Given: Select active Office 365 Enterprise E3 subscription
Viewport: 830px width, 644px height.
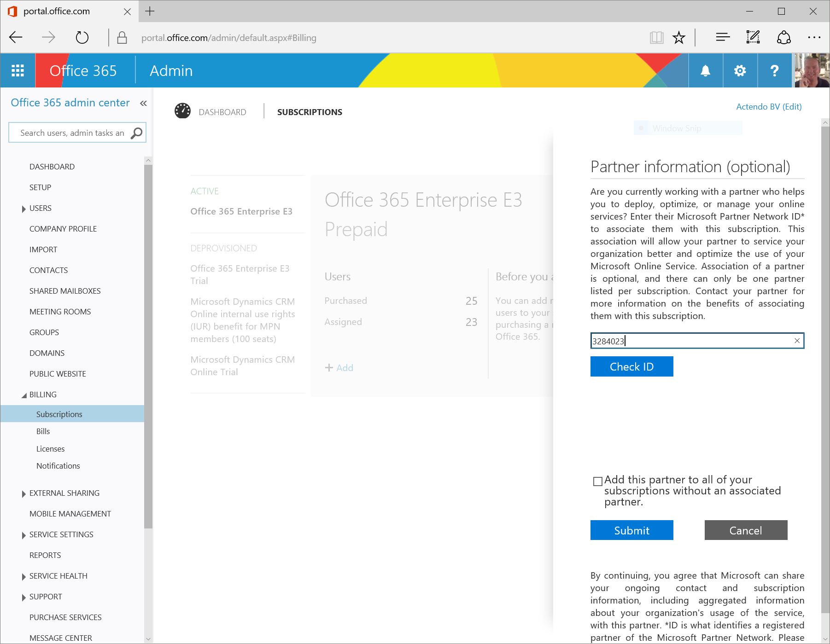Looking at the screenshot, I should click(241, 211).
